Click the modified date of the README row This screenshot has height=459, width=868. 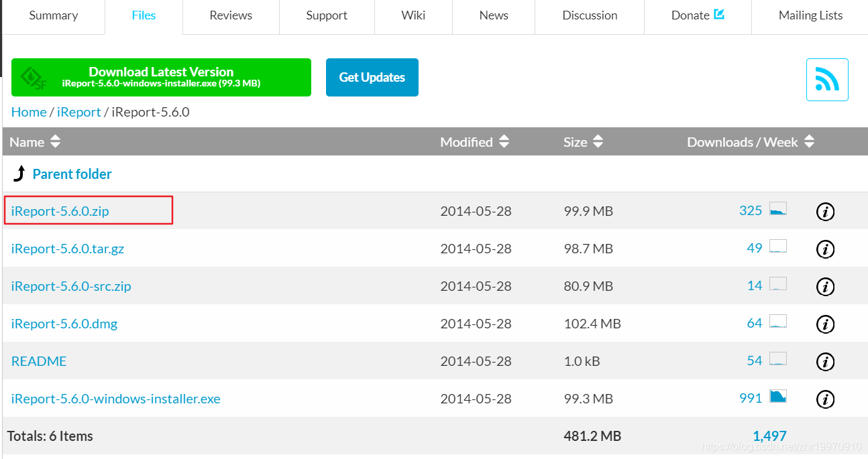[x=476, y=361]
